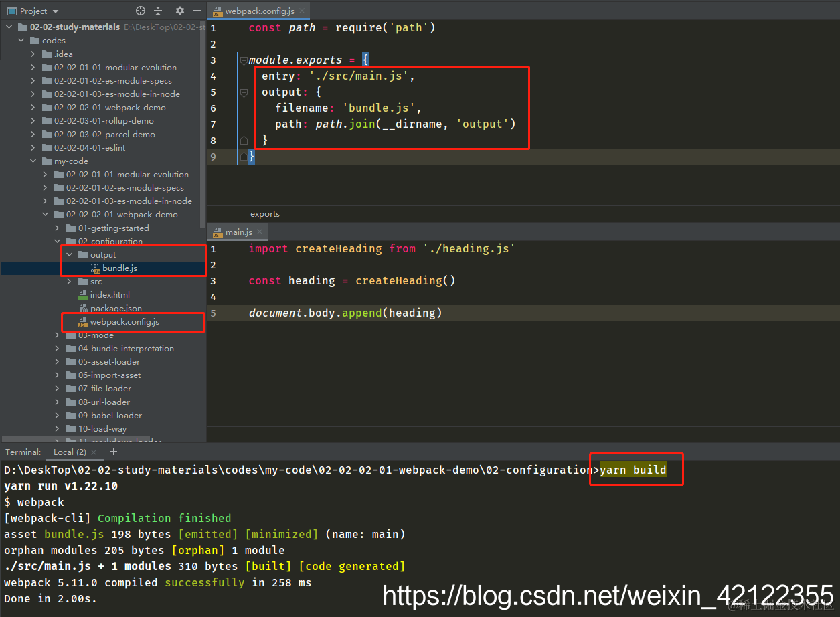Select the 03-mode folder

[x=96, y=335]
